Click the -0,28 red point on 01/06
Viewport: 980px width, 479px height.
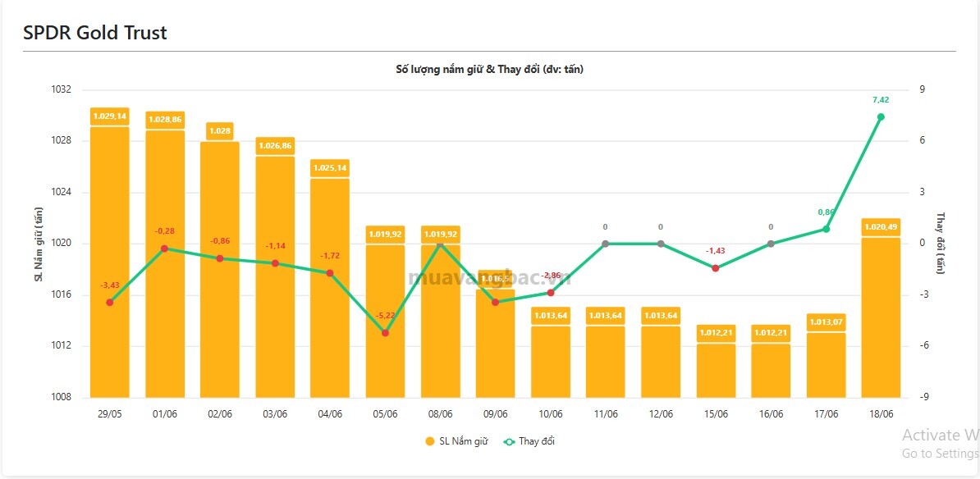(x=165, y=249)
